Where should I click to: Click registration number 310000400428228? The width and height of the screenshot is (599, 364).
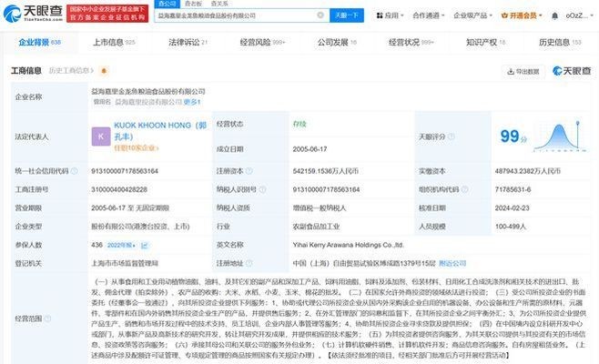click(x=119, y=189)
